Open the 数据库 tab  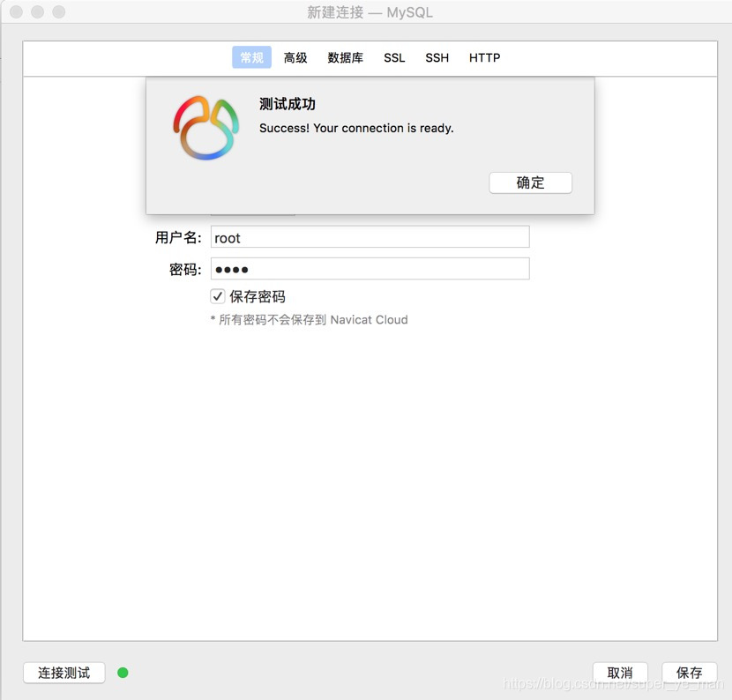click(x=346, y=57)
